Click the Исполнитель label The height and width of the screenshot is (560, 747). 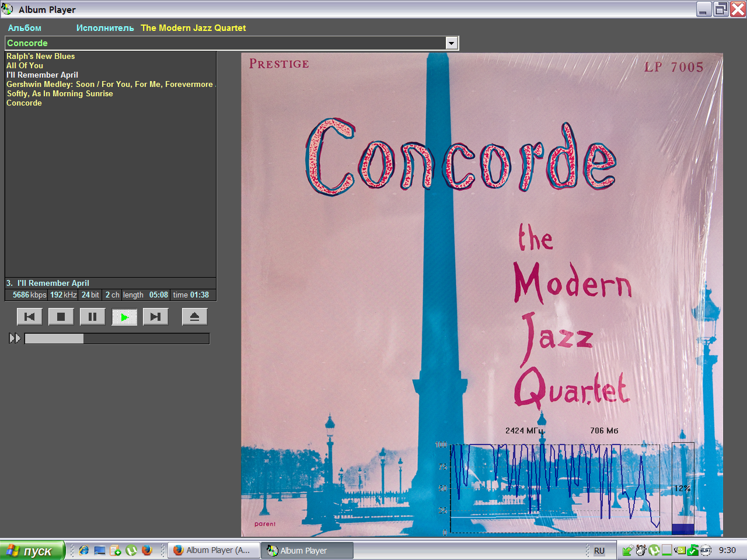[105, 28]
